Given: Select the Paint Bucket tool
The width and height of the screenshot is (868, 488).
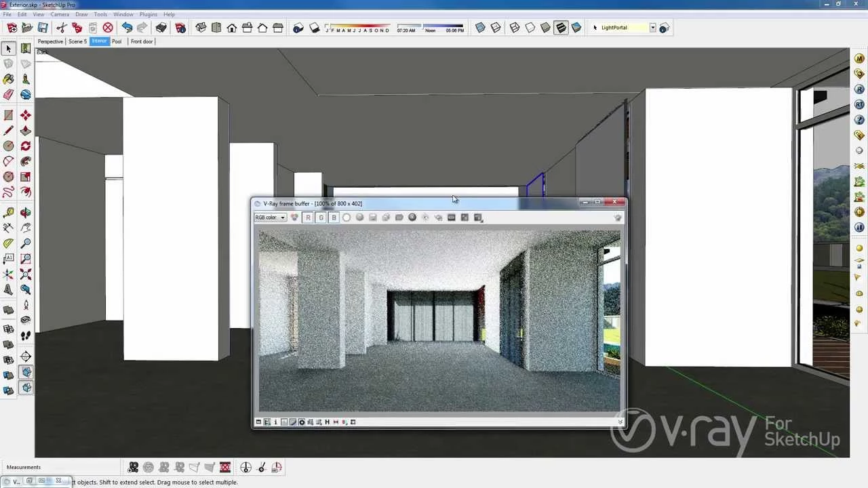Looking at the screenshot, I should coord(9,79).
